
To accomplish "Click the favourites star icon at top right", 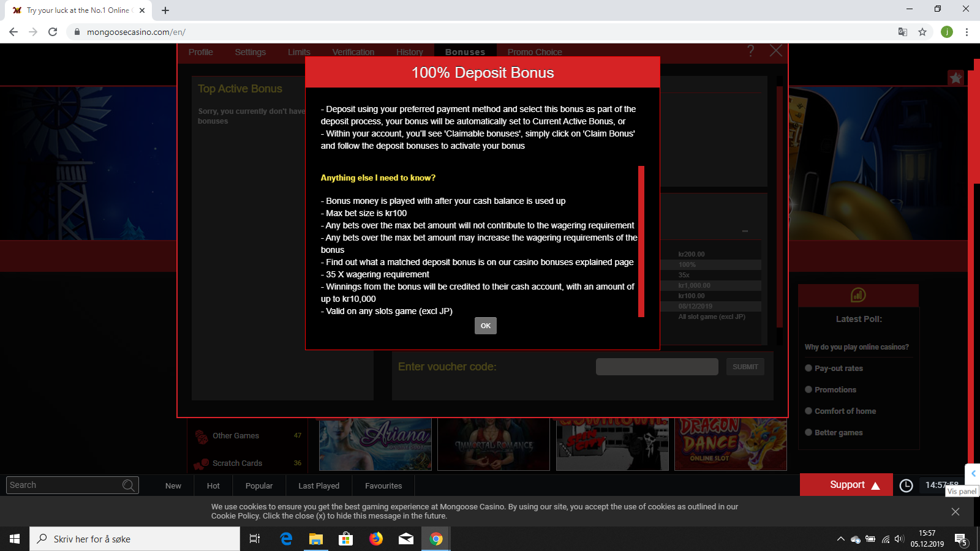I will point(956,78).
